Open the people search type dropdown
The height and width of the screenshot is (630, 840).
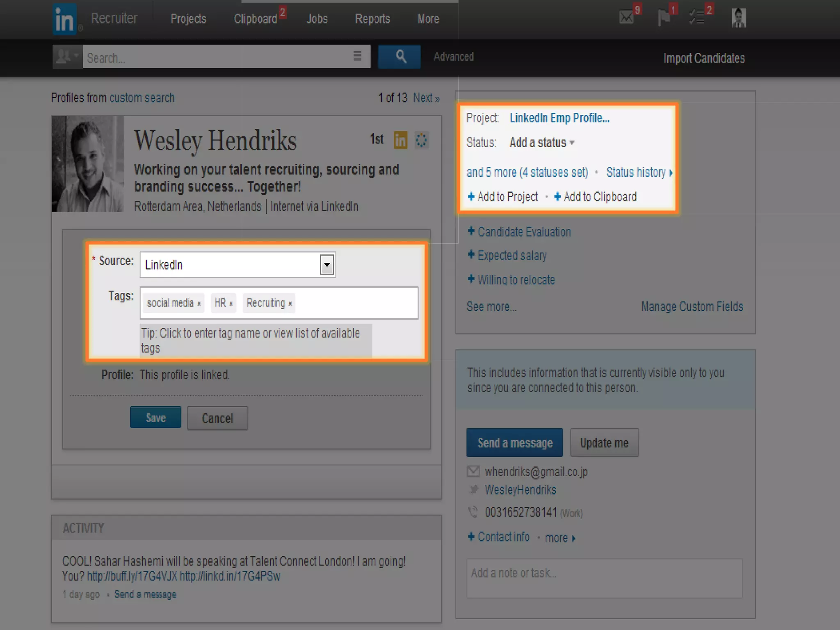tap(68, 57)
